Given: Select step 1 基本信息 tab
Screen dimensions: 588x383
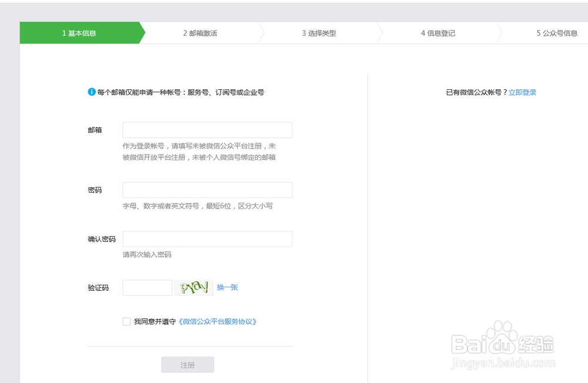Looking at the screenshot, I should [x=79, y=33].
